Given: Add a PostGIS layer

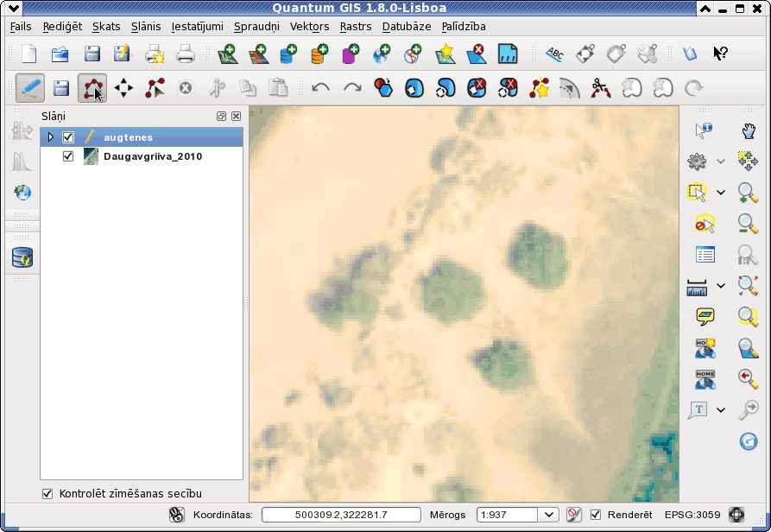Looking at the screenshot, I should click(288, 54).
